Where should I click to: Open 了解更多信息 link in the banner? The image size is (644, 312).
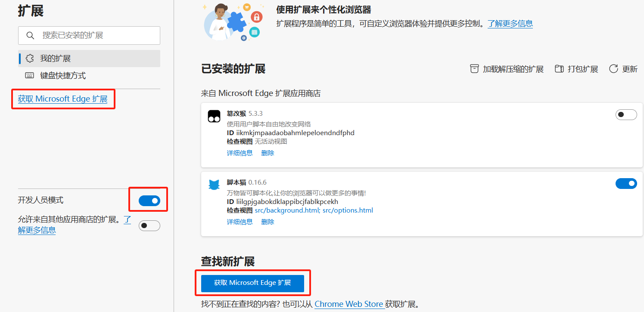pos(510,24)
